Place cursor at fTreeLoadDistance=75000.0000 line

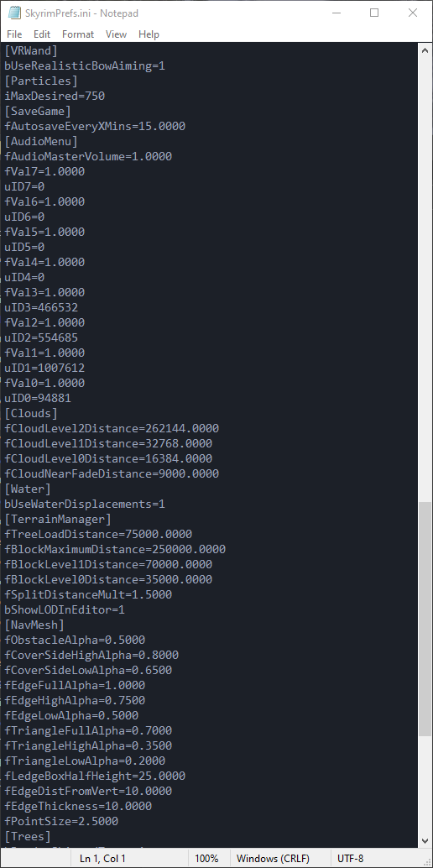98,534
